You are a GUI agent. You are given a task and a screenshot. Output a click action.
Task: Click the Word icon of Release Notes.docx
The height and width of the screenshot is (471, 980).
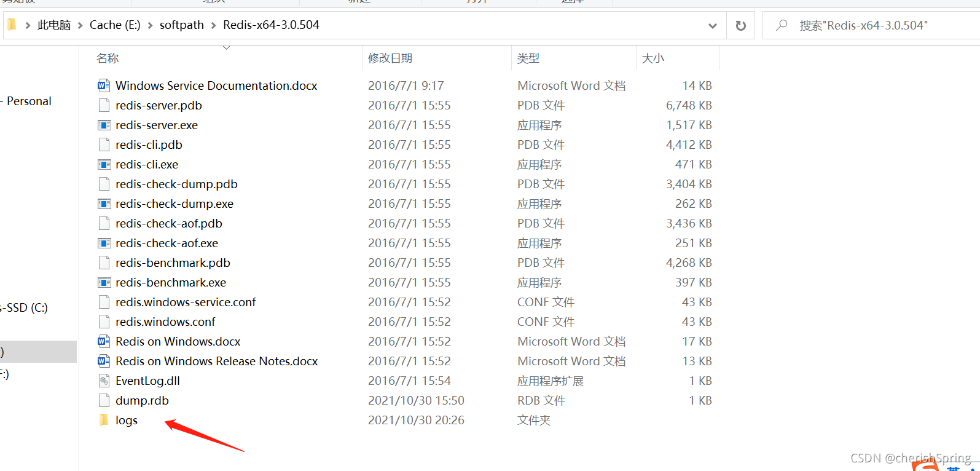click(x=104, y=361)
